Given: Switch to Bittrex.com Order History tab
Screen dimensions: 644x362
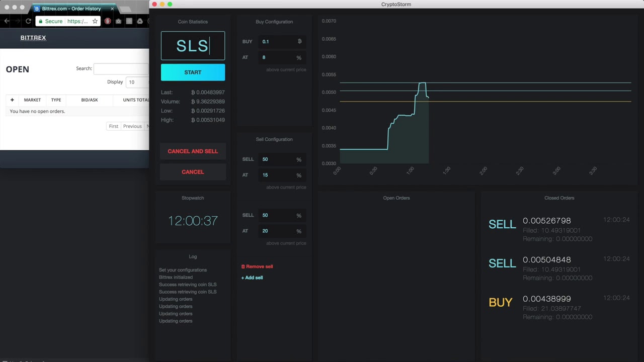Looking at the screenshot, I should (x=71, y=9).
